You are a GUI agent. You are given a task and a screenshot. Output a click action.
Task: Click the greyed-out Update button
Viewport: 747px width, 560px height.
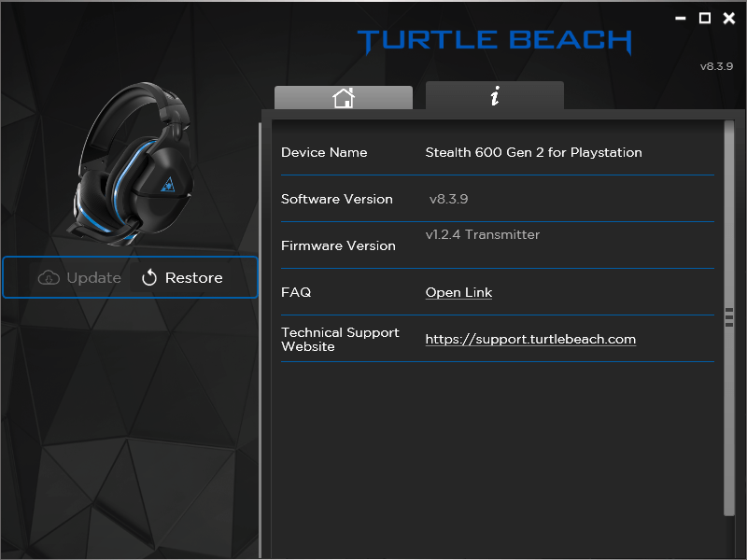(x=79, y=277)
